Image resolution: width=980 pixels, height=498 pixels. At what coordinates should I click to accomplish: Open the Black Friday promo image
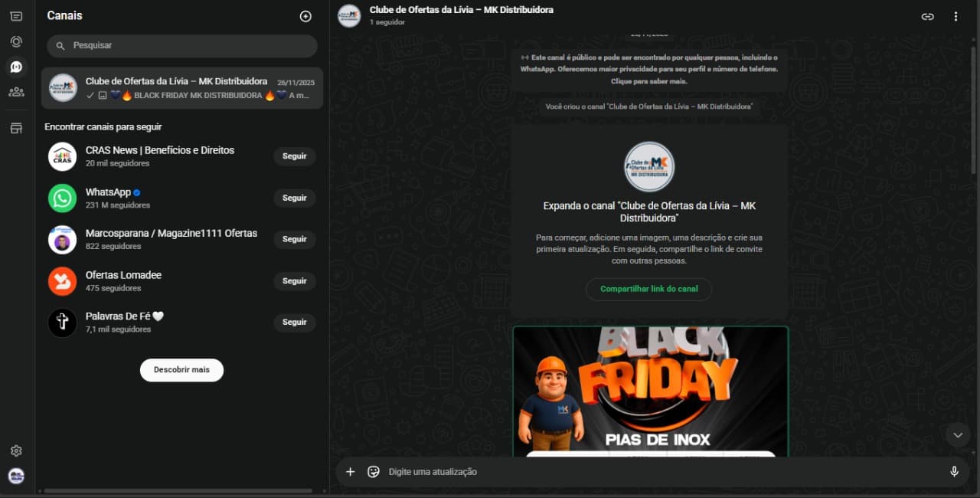click(x=650, y=391)
